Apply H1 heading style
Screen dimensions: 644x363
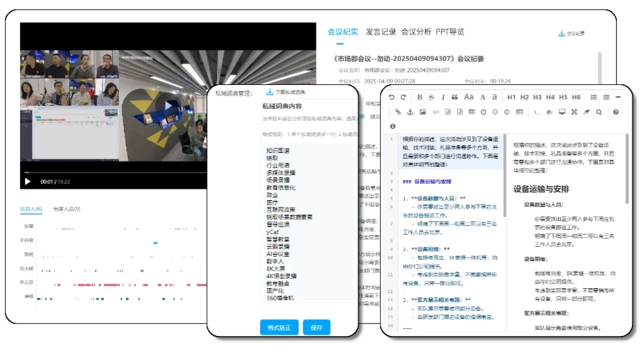(x=511, y=97)
